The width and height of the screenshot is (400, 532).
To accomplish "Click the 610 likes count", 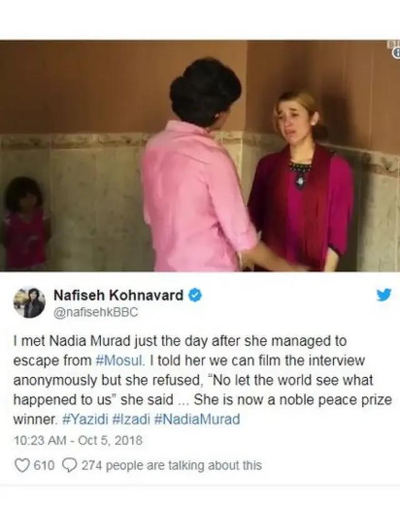I will [x=44, y=466].
